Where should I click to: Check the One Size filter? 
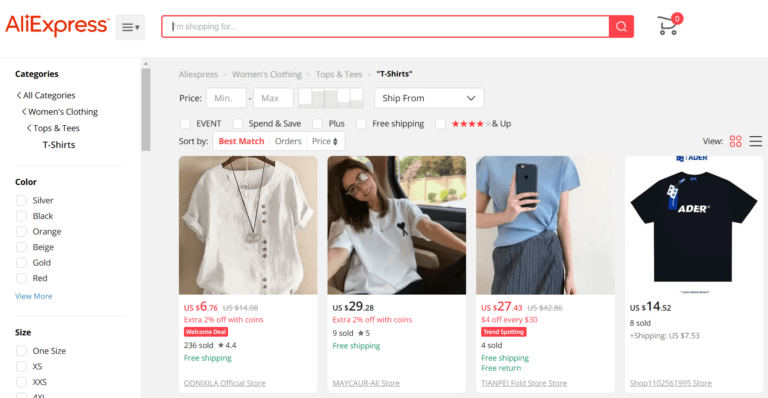click(21, 351)
